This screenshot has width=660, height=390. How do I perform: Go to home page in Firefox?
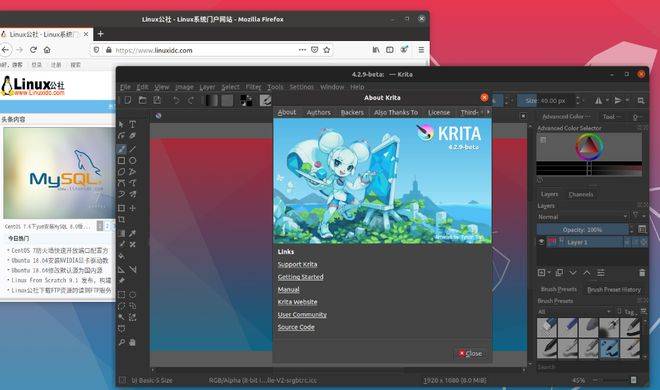(x=47, y=50)
